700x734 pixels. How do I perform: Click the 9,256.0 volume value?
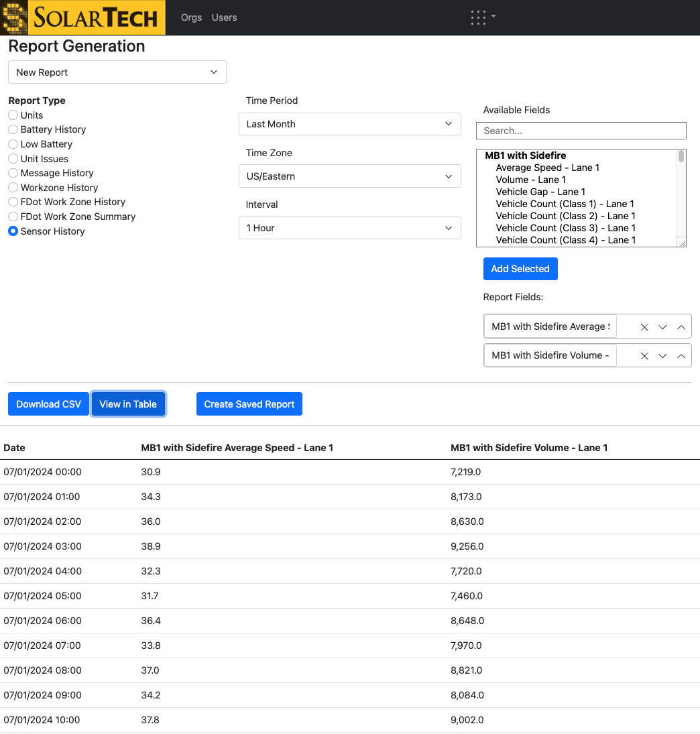467,546
